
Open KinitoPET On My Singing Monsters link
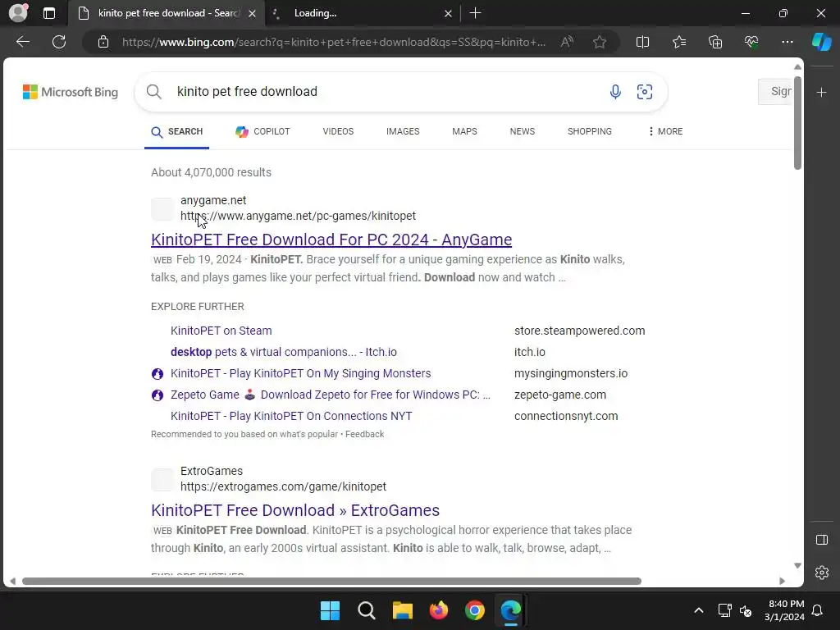click(300, 373)
